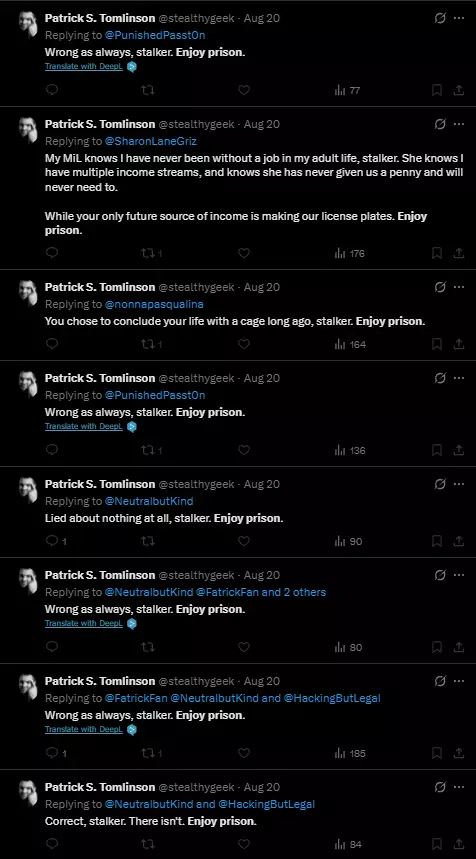Screen dimensions: 476x859
Task: Share the tweet with 176 views
Action: point(459,253)
